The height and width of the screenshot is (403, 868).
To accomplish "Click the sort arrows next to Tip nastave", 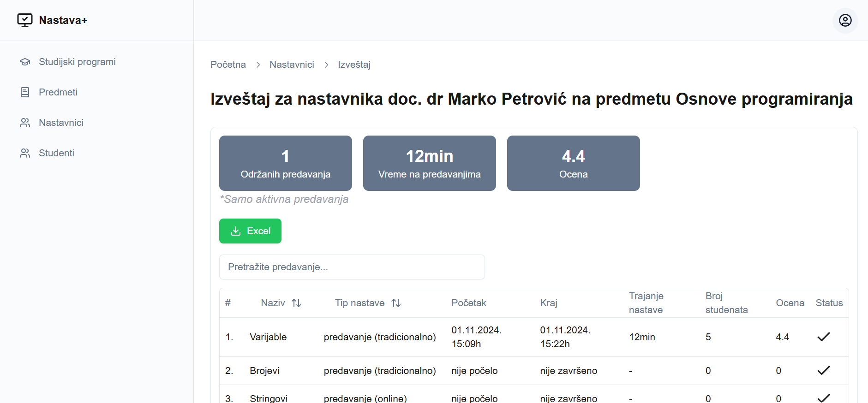I will (x=396, y=303).
